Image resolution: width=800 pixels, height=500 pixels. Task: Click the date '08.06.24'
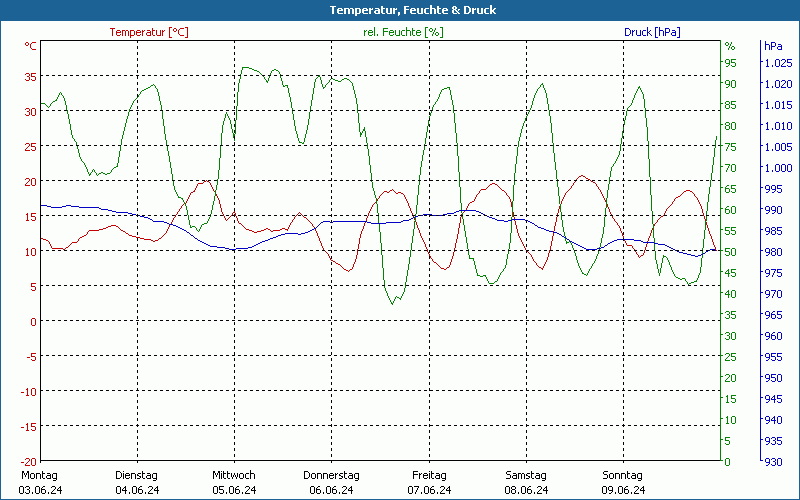[x=526, y=490]
